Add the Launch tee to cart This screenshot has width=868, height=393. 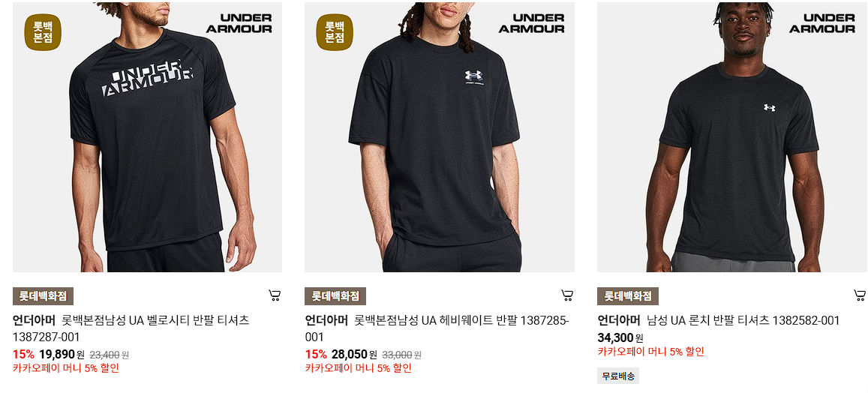(x=859, y=295)
